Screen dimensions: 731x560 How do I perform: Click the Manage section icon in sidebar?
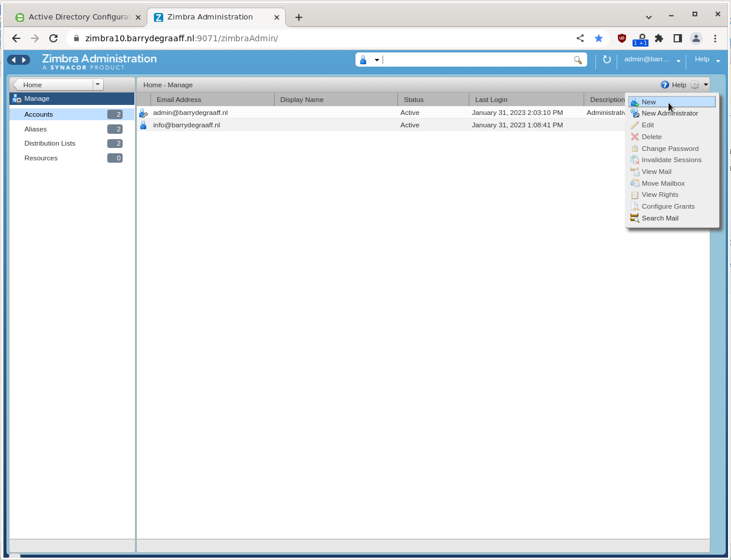click(x=17, y=98)
